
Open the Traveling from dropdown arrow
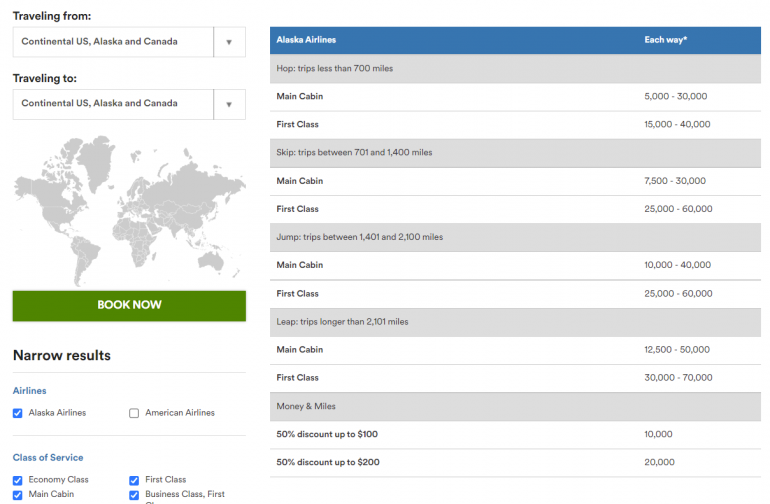click(x=229, y=42)
